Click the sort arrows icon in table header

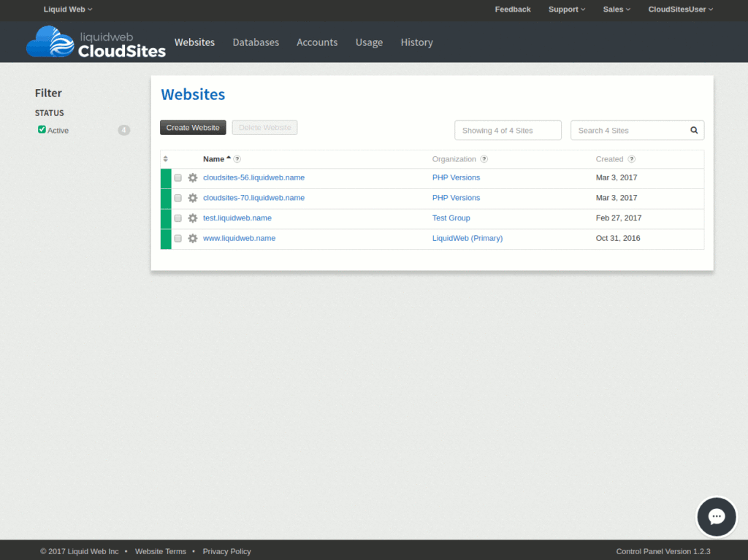[x=166, y=159]
